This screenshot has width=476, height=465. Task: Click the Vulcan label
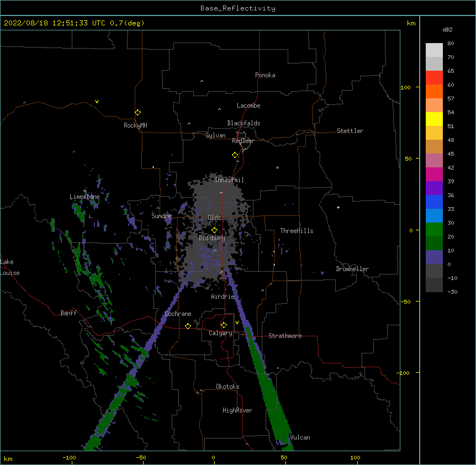point(300,437)
